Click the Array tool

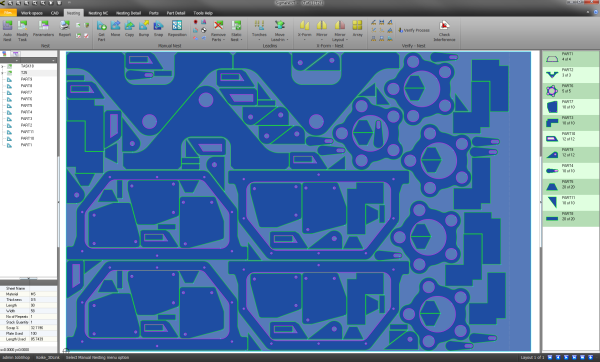[x=357, y=29]
